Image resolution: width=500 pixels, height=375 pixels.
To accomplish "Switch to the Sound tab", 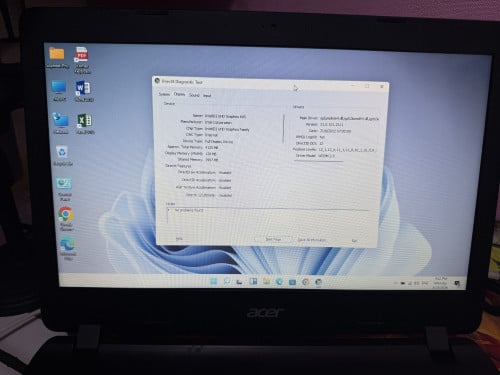I will click(x=194, y=95).
